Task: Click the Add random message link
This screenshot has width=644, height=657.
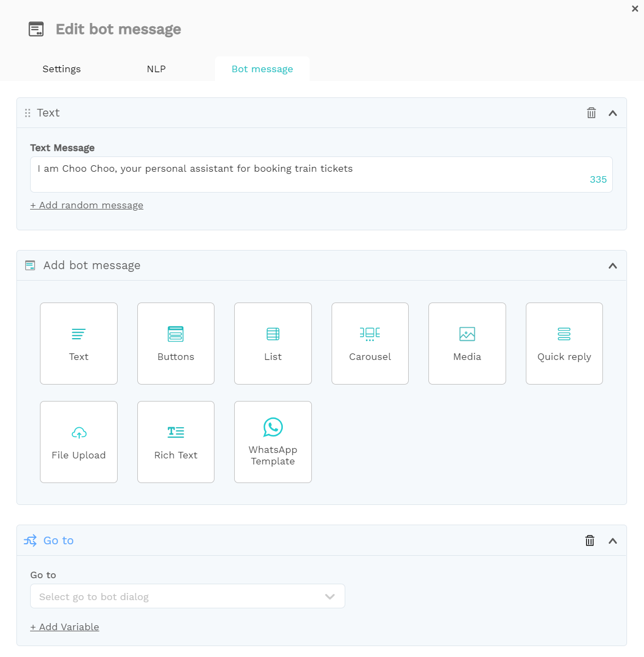Action: [87, 205]
